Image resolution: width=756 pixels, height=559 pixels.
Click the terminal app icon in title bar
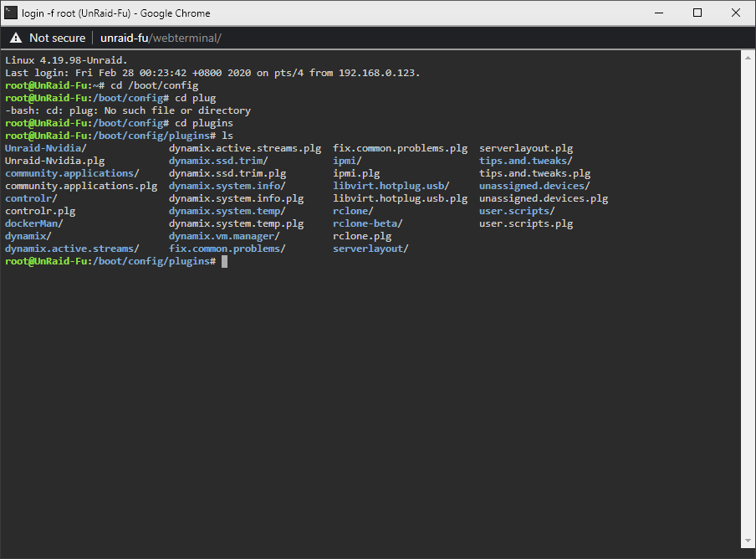tap(11, 13)
